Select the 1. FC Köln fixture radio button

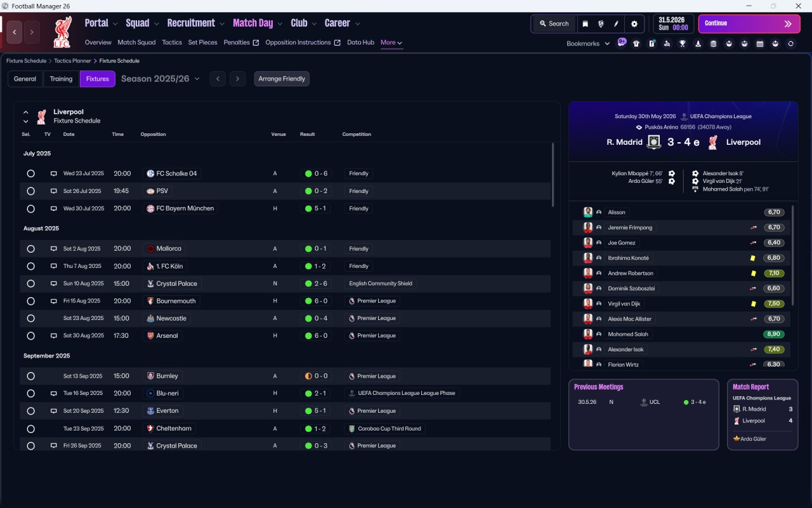(30, 266)
